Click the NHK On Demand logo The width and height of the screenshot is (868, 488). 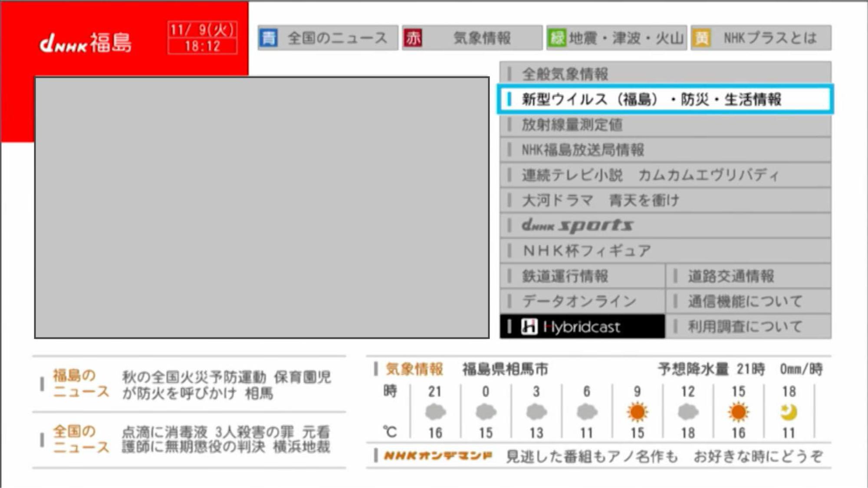[x=438, y=456]
